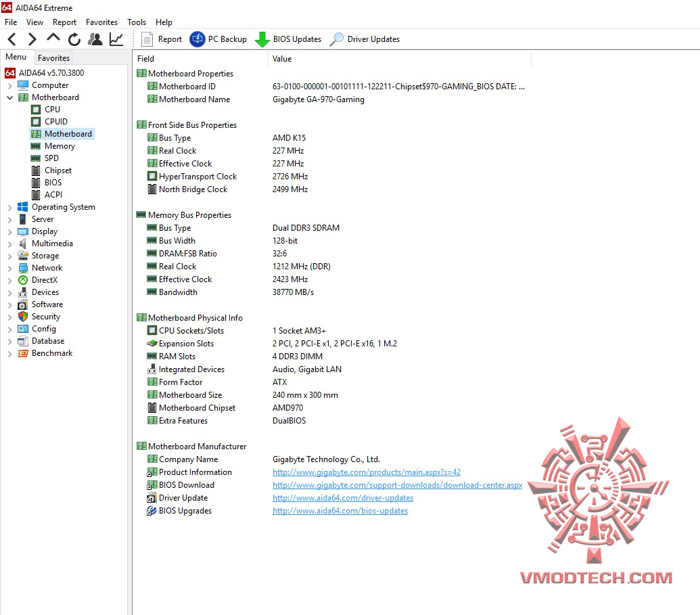Open the graph chart toolbar icon
This screenshot has width=700, height=615.
(x=116, y=39)
